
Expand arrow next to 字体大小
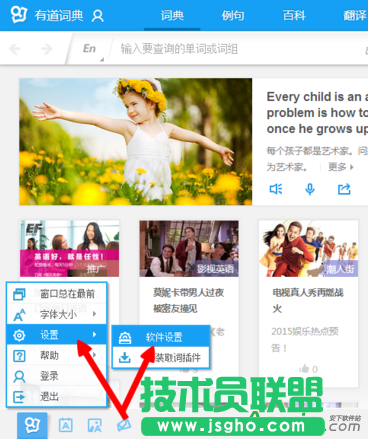coord(95,314)
